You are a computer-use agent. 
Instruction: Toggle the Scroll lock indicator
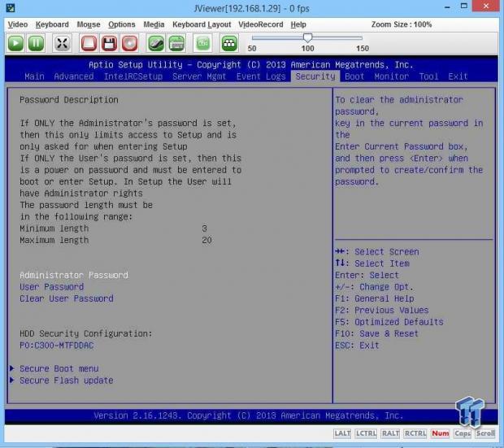[x=485, y=433]
